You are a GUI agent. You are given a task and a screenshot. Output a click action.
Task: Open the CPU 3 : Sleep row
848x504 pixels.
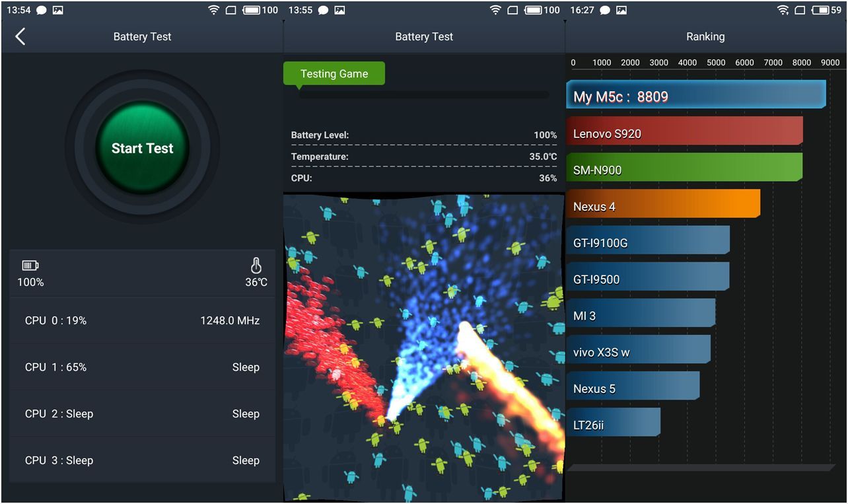(142, 460)
